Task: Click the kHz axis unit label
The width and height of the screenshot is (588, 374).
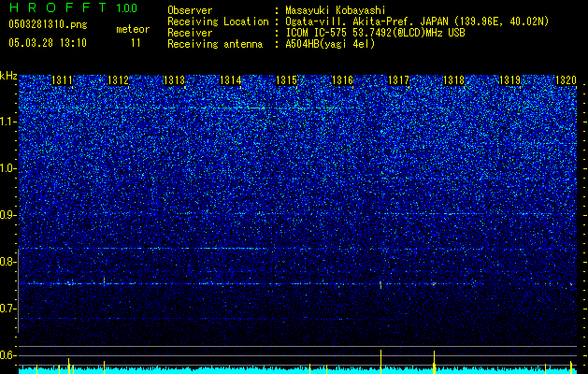Action: (x=8, y=76)
